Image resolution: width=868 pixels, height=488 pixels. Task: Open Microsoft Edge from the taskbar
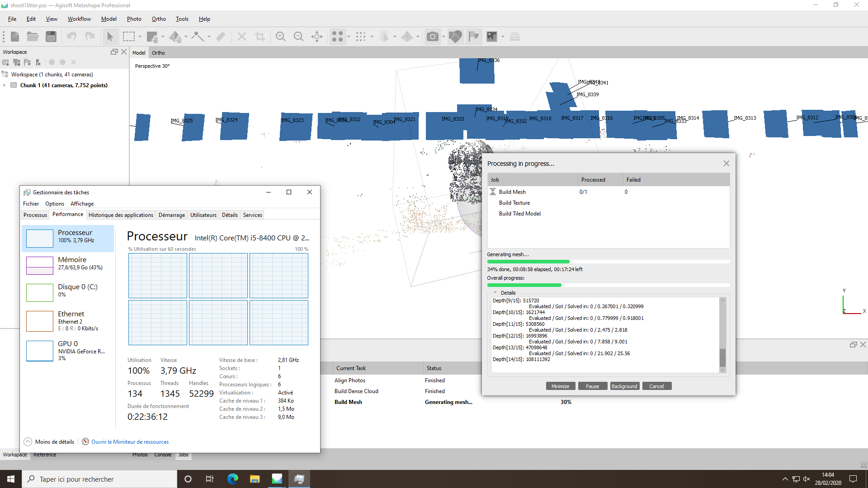click(x=233, y=479)
